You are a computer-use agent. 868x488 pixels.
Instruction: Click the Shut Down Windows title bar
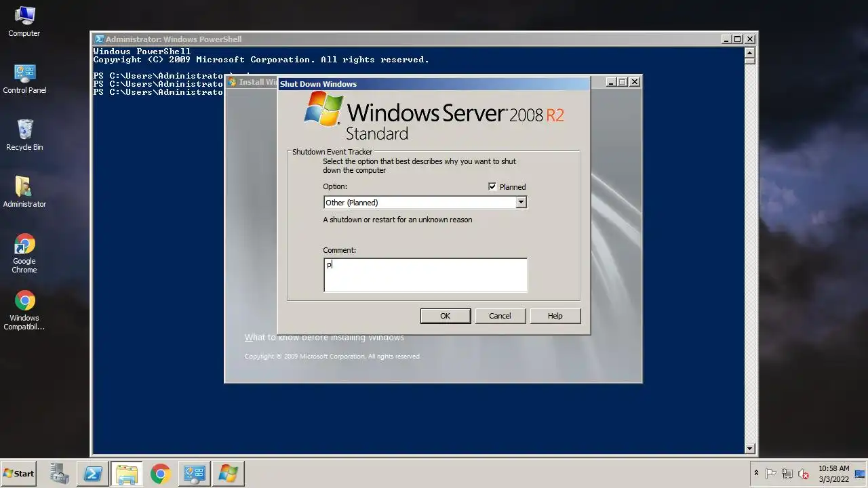[434, 84]
